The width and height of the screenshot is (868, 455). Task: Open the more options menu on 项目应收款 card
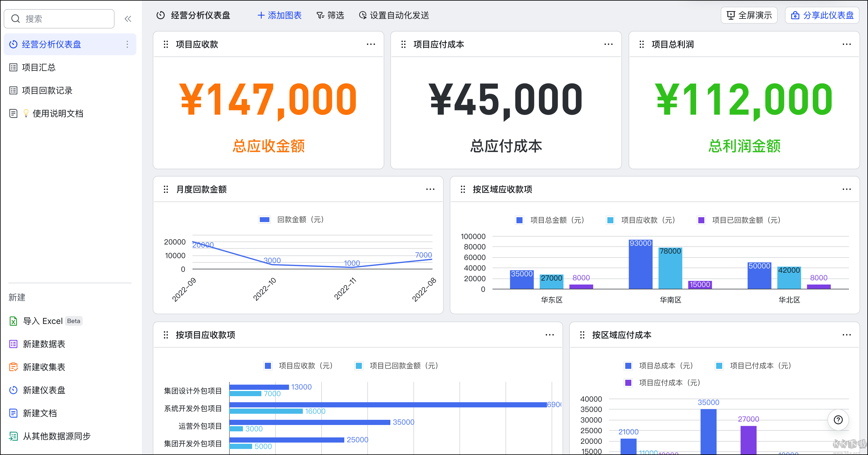coord(371,44)
